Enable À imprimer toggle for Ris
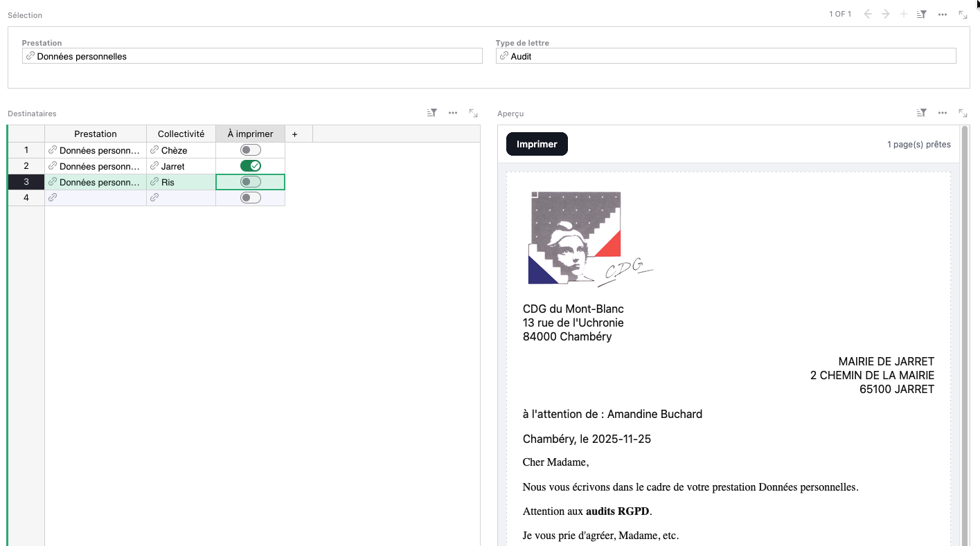The image size is (980, 546). point(250,182)
